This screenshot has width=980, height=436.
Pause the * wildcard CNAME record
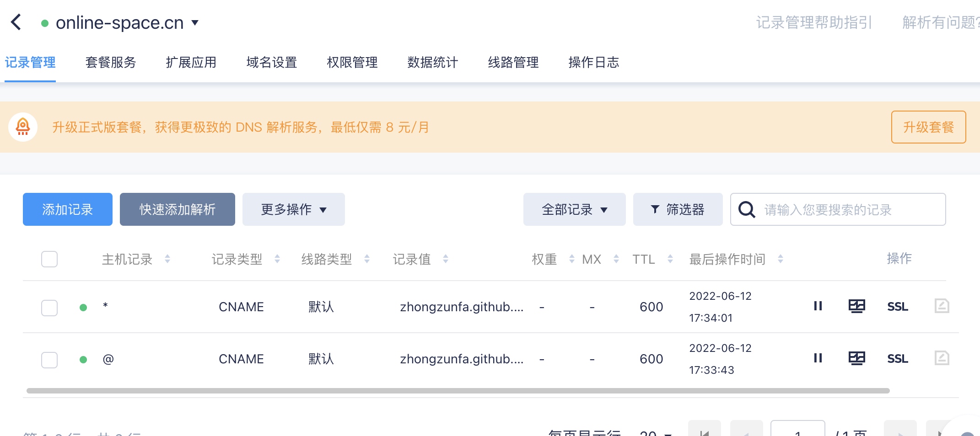click(818, 306)
